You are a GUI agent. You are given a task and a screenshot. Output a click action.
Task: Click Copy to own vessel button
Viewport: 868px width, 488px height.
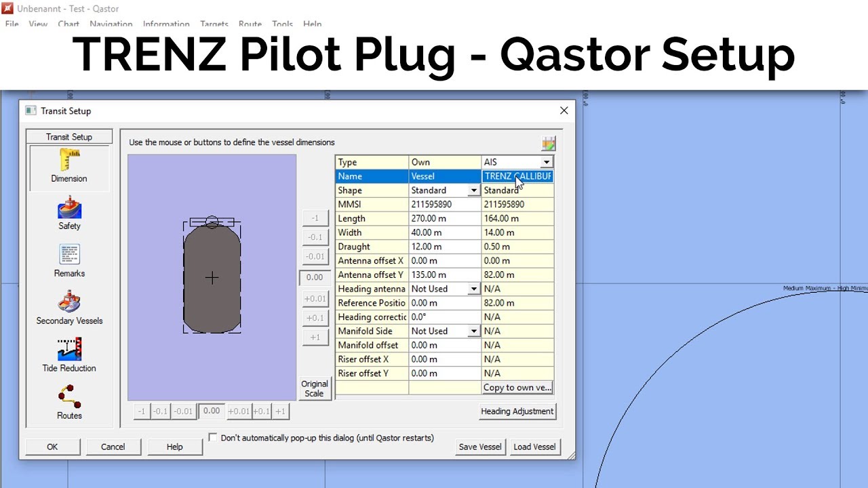(517, 388)
